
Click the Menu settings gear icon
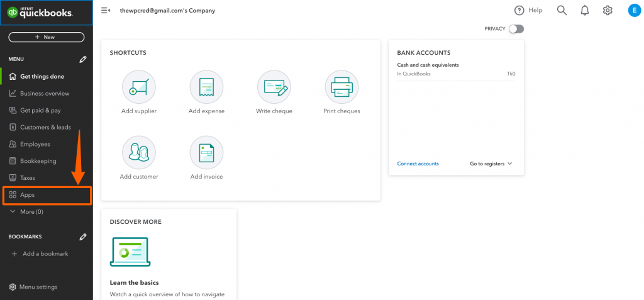coord(13,287)
